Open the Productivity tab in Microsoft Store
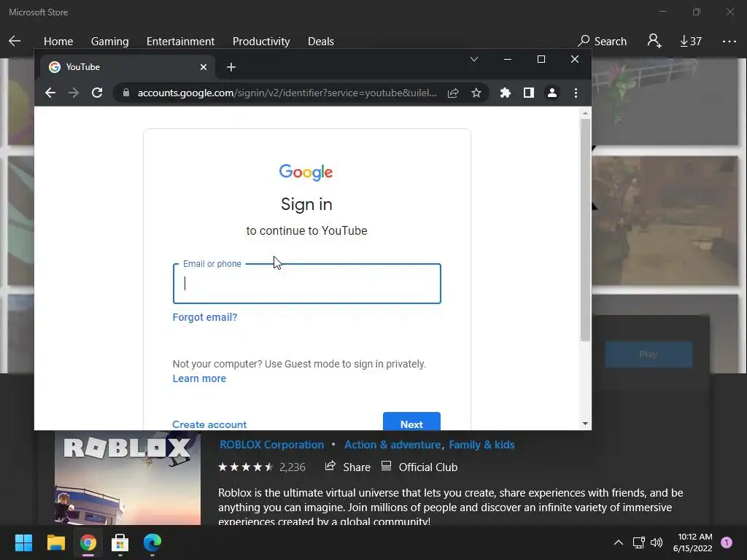This screenshot has width=747, height=560. [x=261, y=42]
